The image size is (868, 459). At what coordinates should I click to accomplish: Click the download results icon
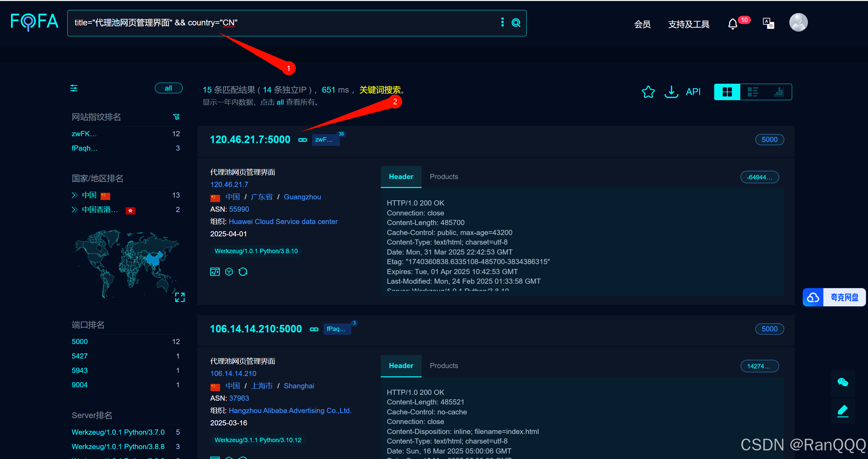click(671, 92)
